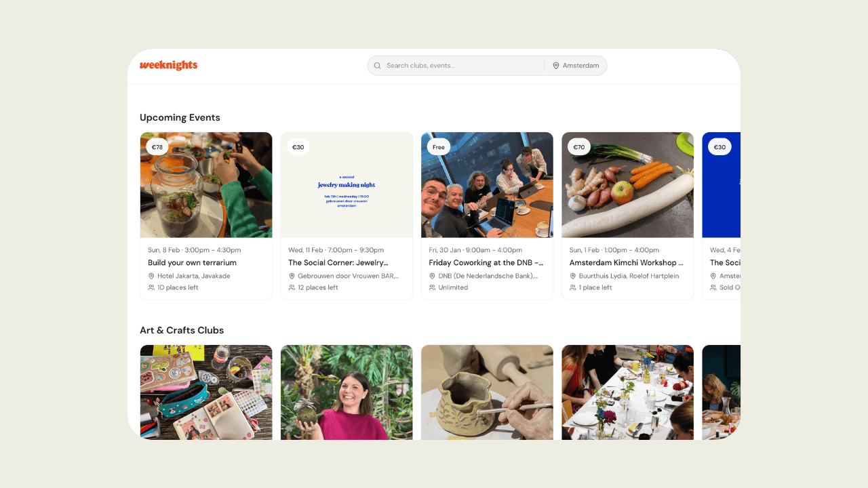
Task: Click people icon next to 12 places left
Action: (x=292, y=287)
